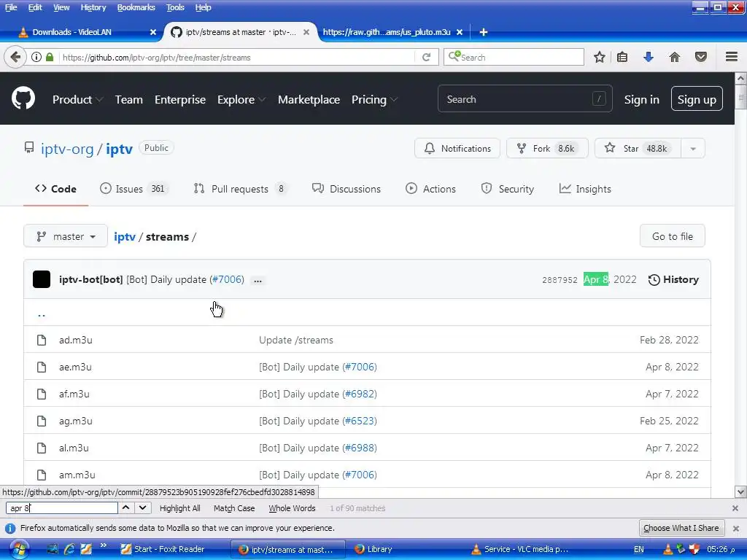Click the Sign up button
The height and width of the screenshot is (560, 747).
(x=697, y=98)
